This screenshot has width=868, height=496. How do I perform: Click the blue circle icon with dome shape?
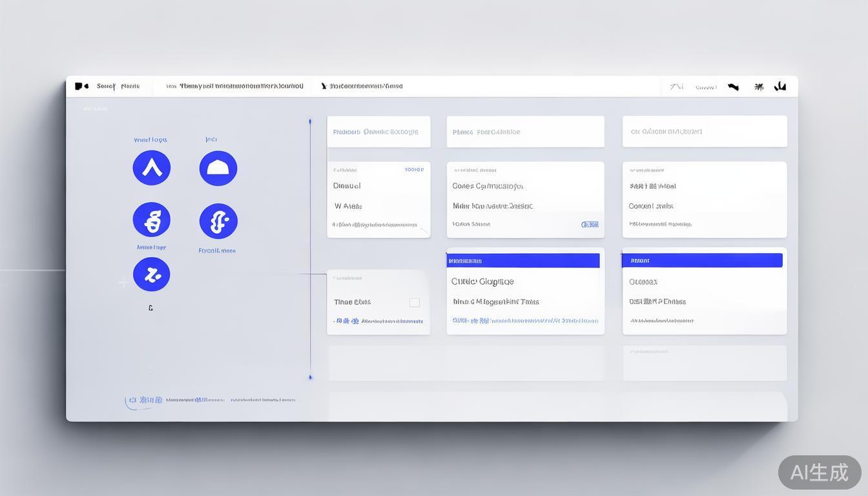click(x=218, y=169)
